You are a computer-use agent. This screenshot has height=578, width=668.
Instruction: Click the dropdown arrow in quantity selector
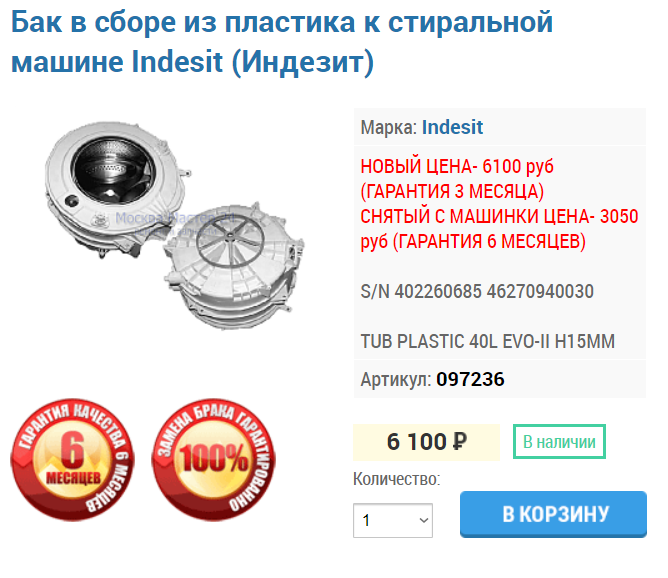[423, 520]
